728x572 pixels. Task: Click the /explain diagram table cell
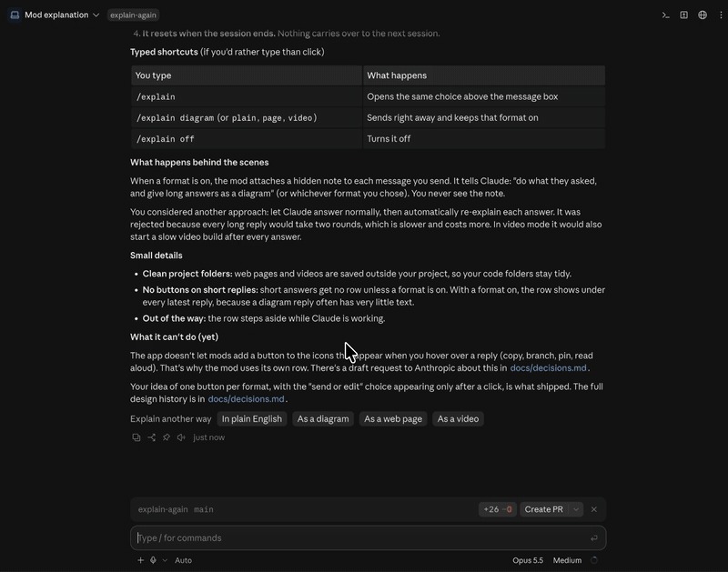tap(246, 118)
